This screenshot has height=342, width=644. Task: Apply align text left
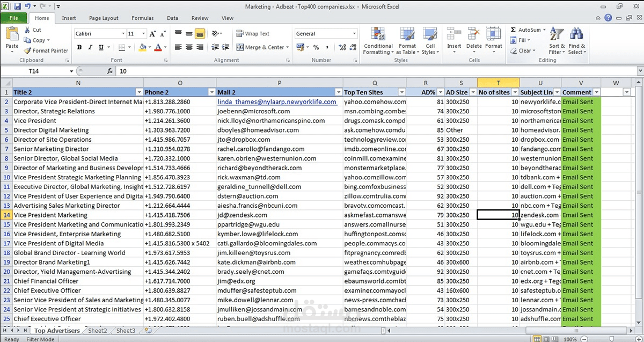pos(178,47)
